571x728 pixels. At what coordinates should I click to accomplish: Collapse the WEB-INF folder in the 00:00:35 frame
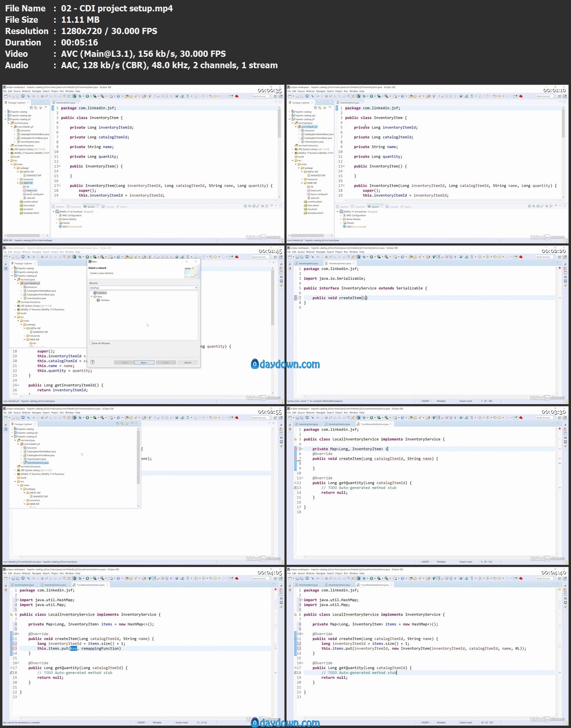18,183
